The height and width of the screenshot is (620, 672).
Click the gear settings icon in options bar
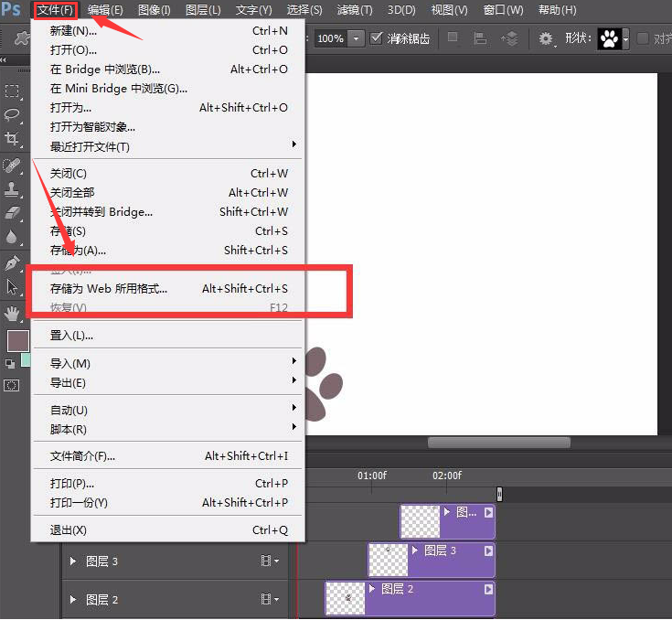pos(546,38)
